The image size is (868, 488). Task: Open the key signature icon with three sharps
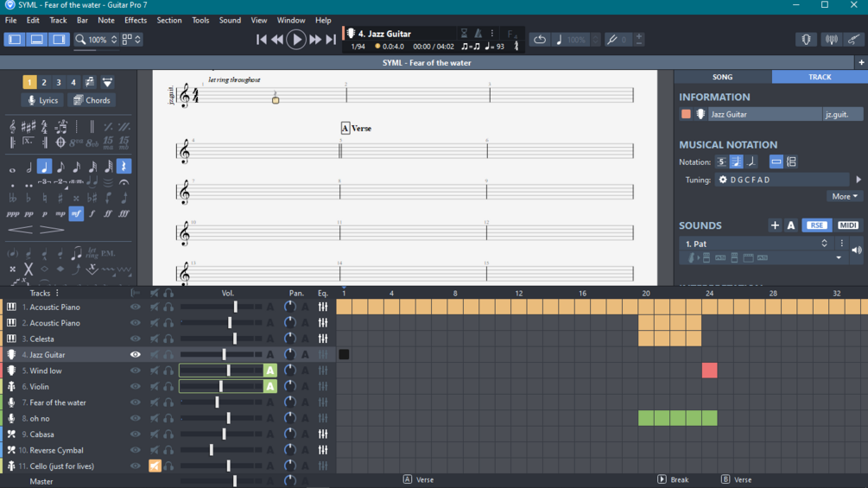pyautogui.click(x=29, y=127)
